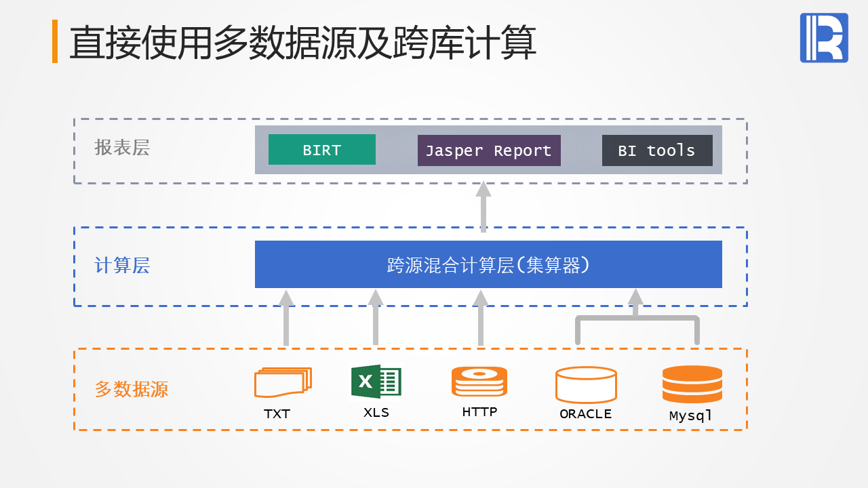Click the orange HTTP disk icon
Screen dimensions: 868x488
pyautogui.click(x=479, y=382)
